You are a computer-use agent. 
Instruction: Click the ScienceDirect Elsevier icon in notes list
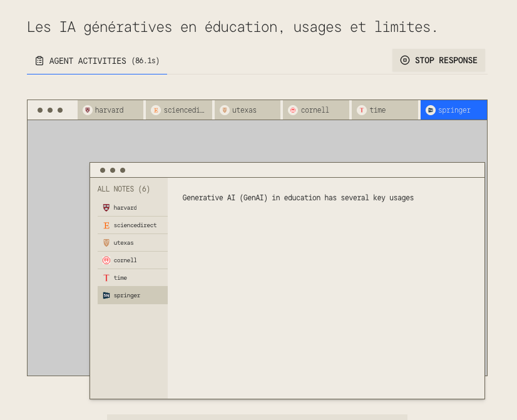106,225
